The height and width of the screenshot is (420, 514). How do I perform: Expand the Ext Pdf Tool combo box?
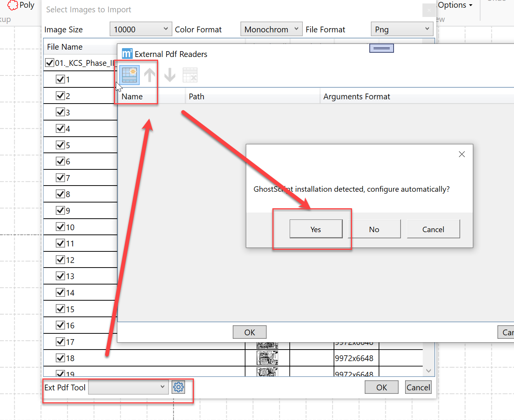click(x=128, y=387)
